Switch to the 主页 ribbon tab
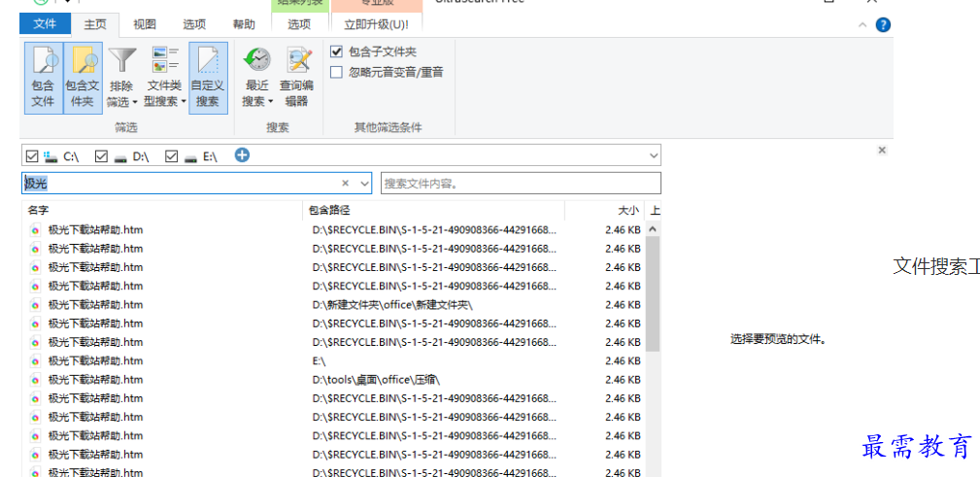Image resolution: width=980 pixels, height=477 pixels. 95,24
